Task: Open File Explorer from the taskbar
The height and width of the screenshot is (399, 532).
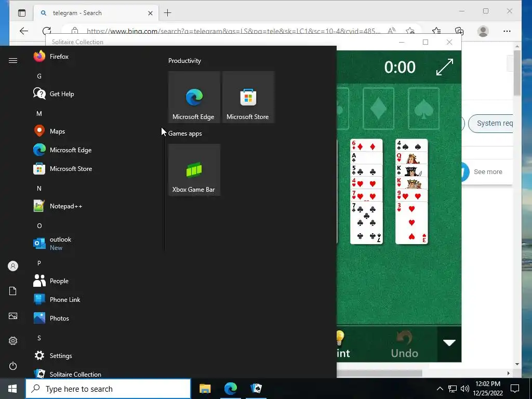Action: pos(205,389)
